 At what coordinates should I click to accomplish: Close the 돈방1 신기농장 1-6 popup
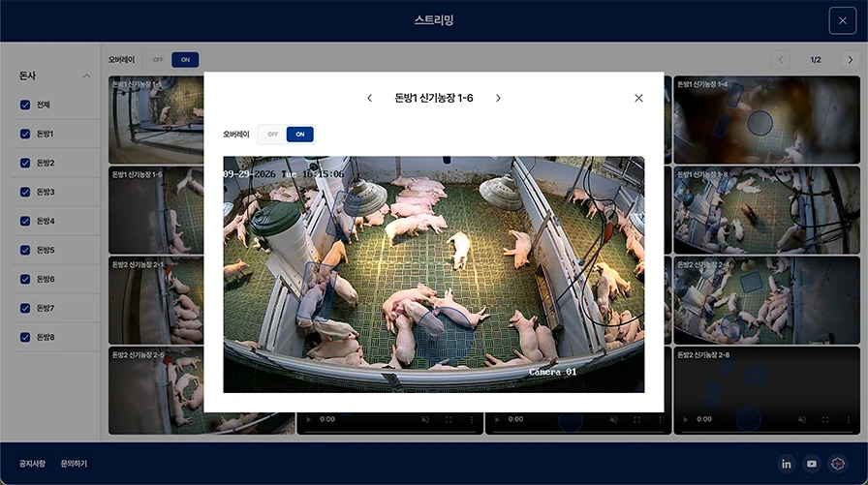click(x=638, y=98)
